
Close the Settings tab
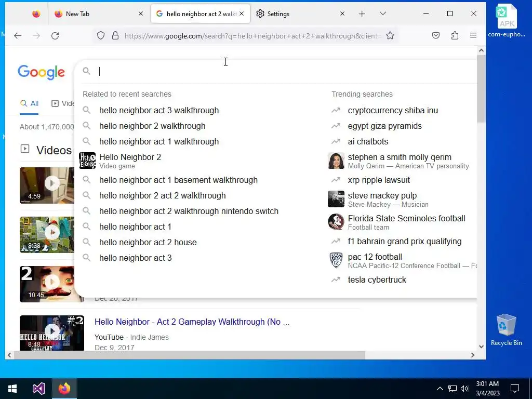[342, 14]
